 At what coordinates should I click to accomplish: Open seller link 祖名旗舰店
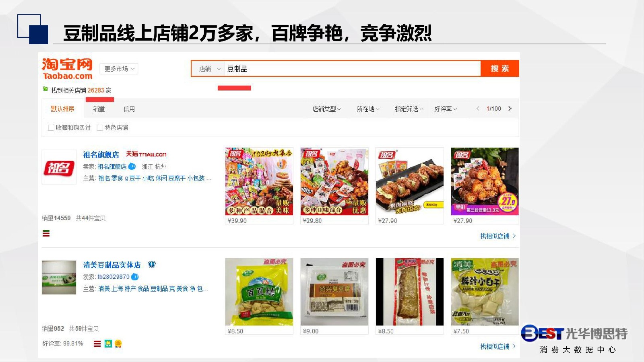pyautogui.click(x=112, y=167)
